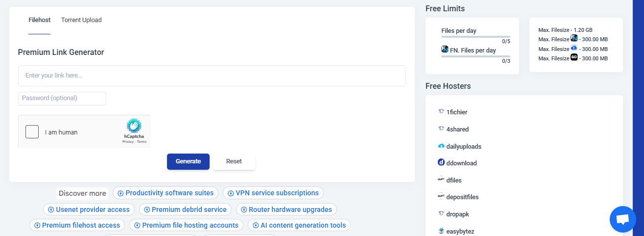644x236 pixels.
Task: Click the easybytez hoster icon
Action: (x=441, y=231)
